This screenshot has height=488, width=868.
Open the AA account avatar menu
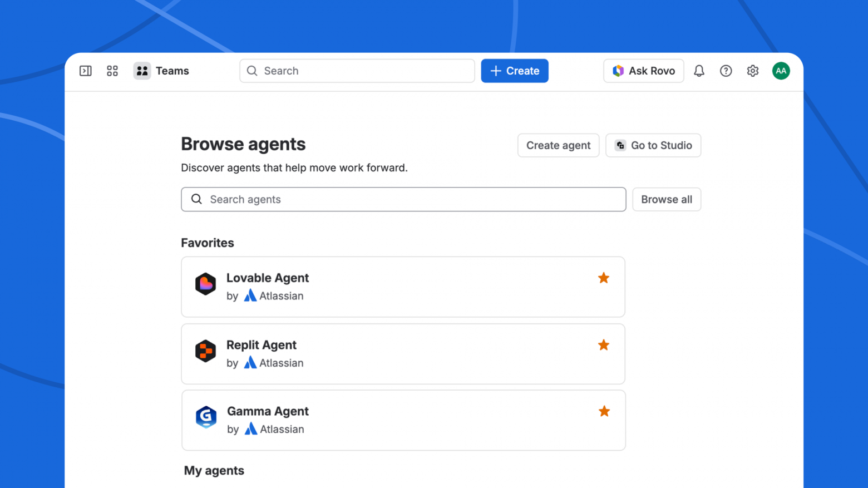tap(781, 71)
